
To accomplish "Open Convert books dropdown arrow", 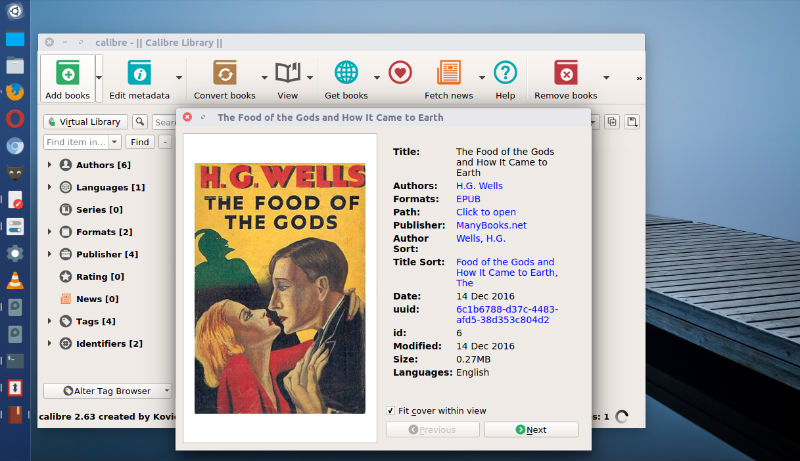I will [264, 78].
